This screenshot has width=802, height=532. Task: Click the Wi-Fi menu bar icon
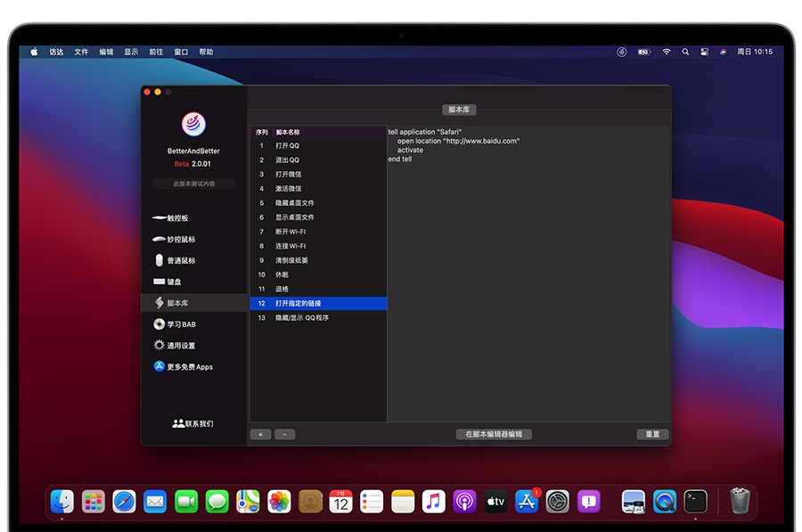pos(667,52)
